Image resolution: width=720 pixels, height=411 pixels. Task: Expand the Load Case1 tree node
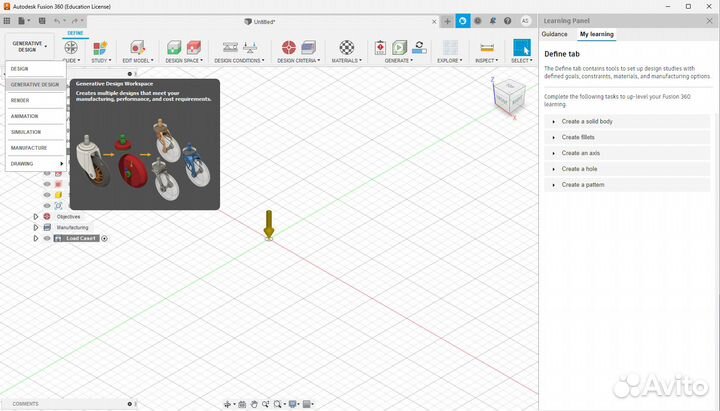click(36, 238)
